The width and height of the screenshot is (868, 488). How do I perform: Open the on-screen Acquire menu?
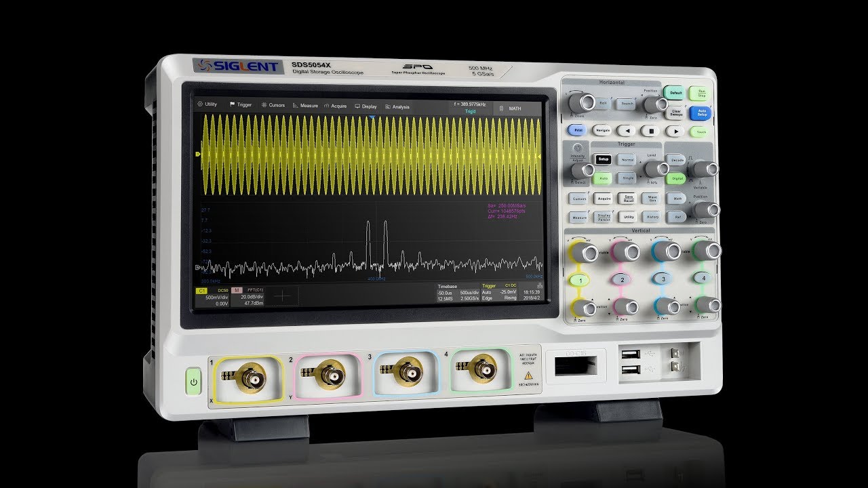tap(336, 106)
